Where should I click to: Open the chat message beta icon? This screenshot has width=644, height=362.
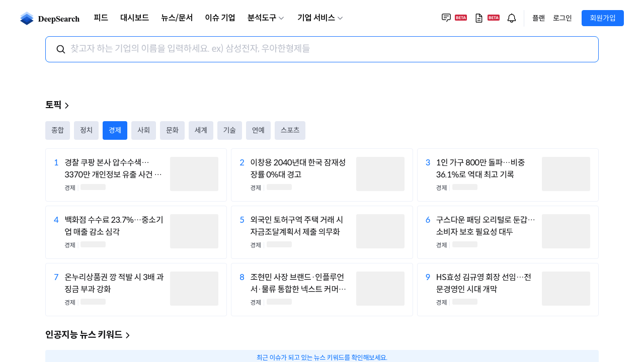pyautogui.click(x=446, y=18)
